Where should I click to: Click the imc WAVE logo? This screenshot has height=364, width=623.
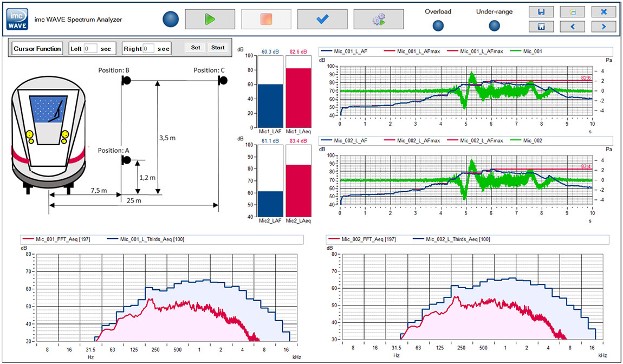click(14, 19)
